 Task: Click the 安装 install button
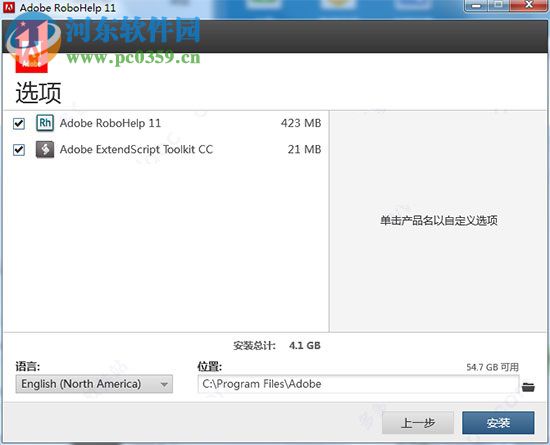(498, 423)
